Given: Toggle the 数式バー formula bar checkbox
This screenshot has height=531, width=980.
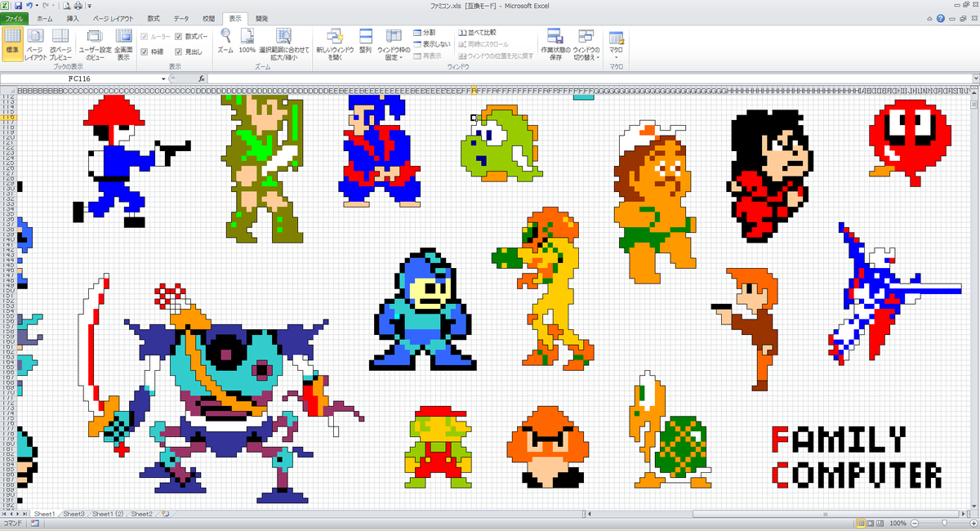Looking at the screenshot, I should pos(179,37).
